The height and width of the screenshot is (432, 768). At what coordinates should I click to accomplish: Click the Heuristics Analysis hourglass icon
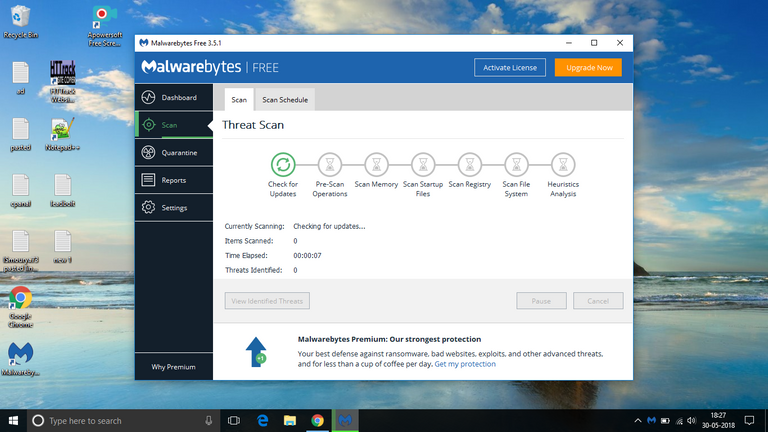[563, 165]
